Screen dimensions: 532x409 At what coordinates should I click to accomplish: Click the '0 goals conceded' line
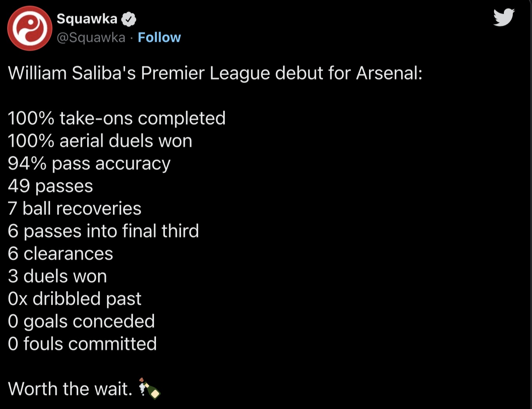81,321
